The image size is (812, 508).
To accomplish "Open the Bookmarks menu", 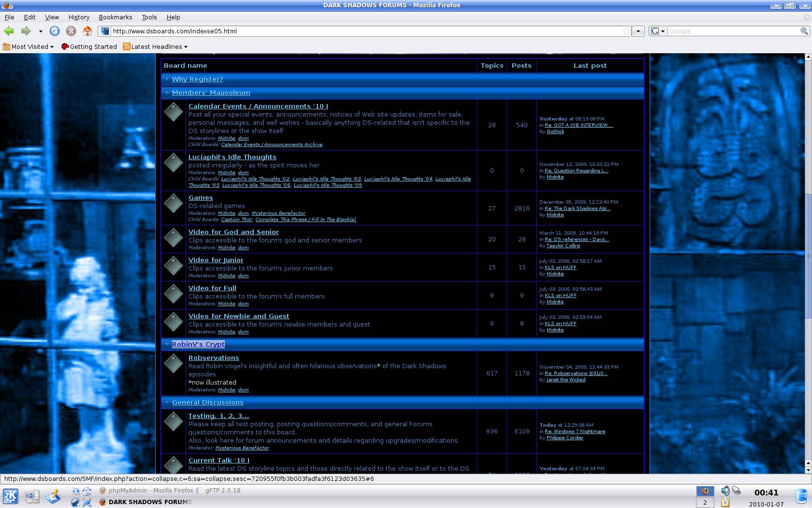I will pyautogui.click(x=115, y=17).
